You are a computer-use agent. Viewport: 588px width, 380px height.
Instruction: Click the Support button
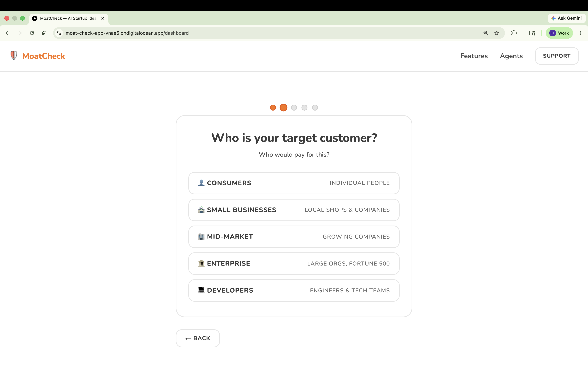(556, 56)
